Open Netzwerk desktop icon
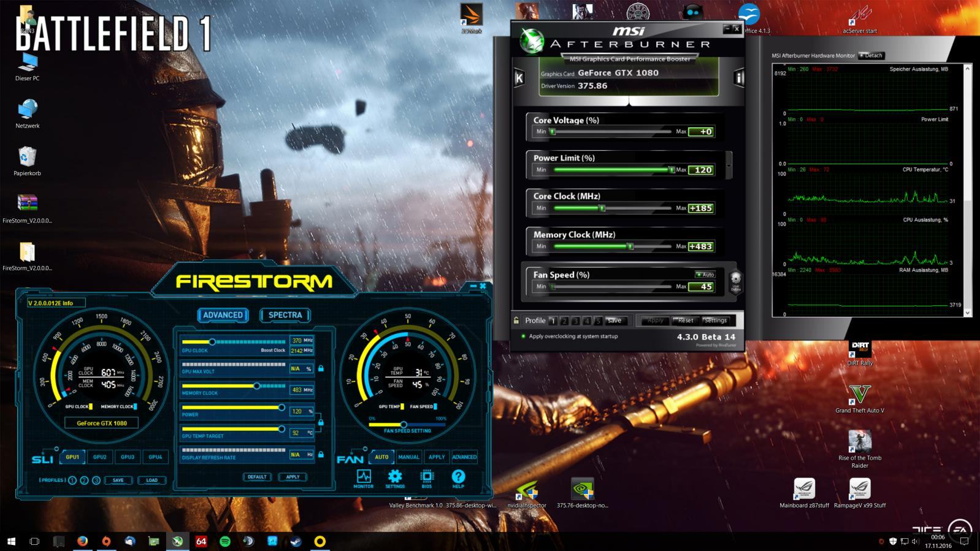The height and width of the screenshot is (551, 980). (x=27, y=114)
